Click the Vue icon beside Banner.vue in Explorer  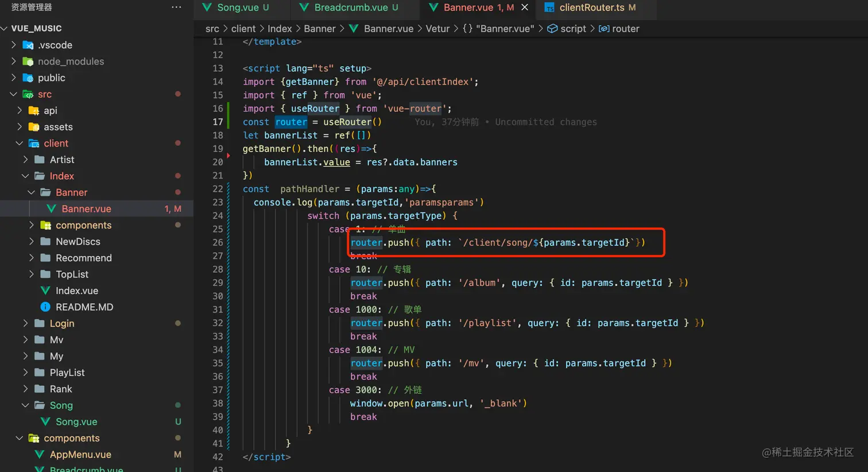(52, 209)
